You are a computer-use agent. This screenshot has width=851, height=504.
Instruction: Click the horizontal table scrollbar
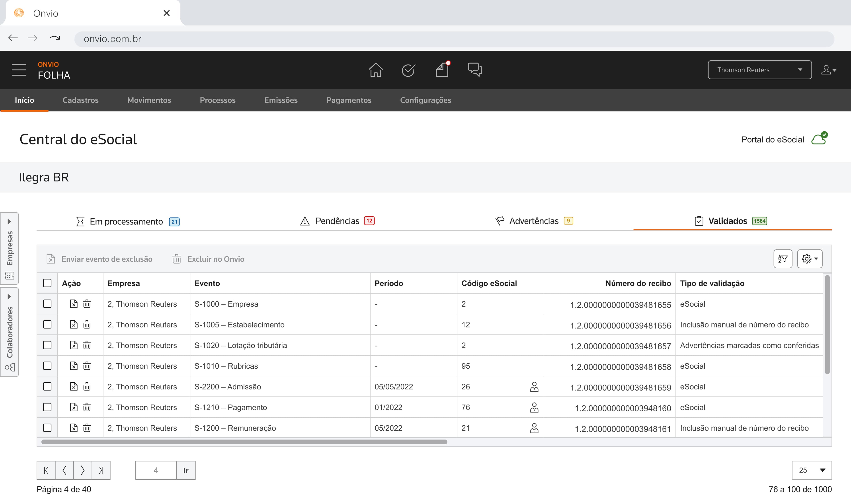244,442
